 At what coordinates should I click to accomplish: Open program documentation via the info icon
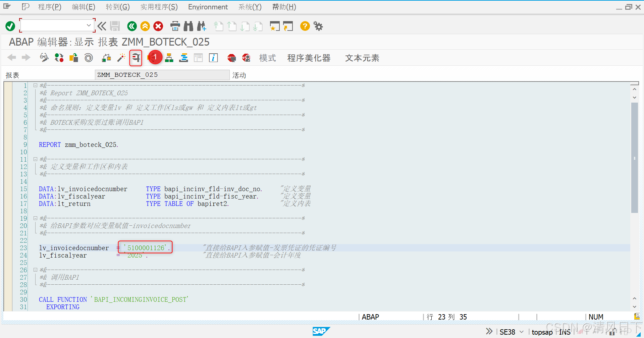click(213, 58)
